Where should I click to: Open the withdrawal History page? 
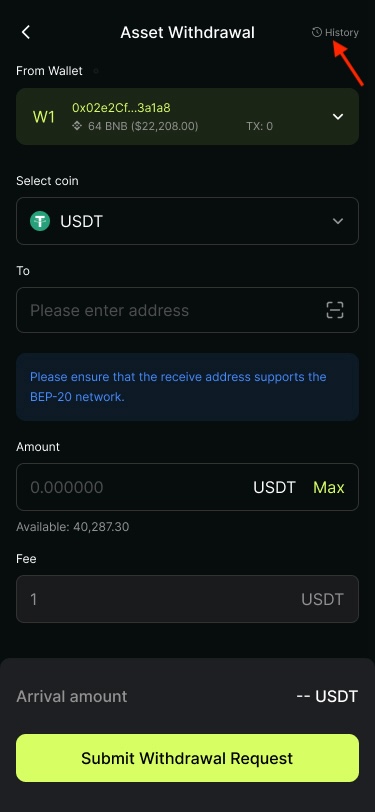335,32
